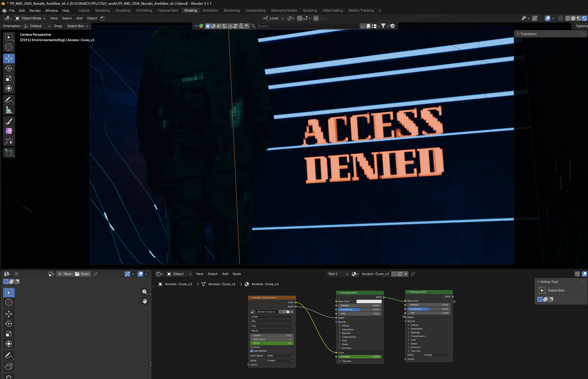Image resolution: width=588 pixels, height=379 pixels.
Task: Click the Blender logo menu icon
Action: click(4, 11)
